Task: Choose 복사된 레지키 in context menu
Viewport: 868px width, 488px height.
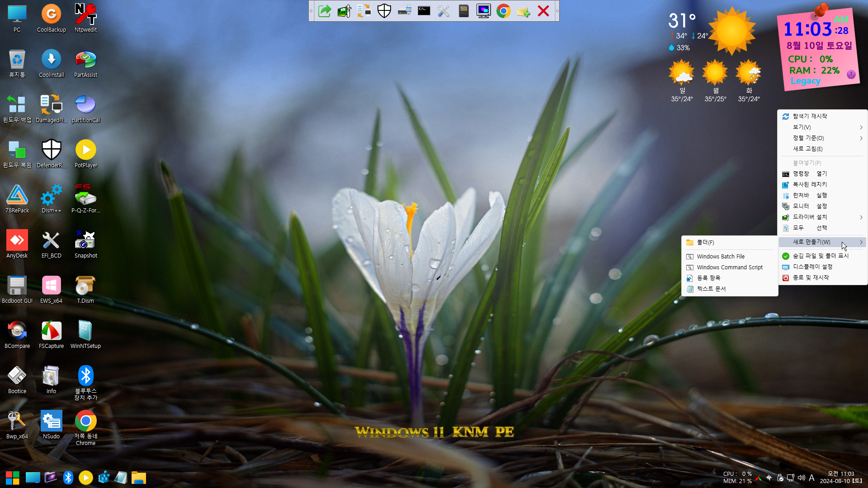Action: click(x=822, y=184)
